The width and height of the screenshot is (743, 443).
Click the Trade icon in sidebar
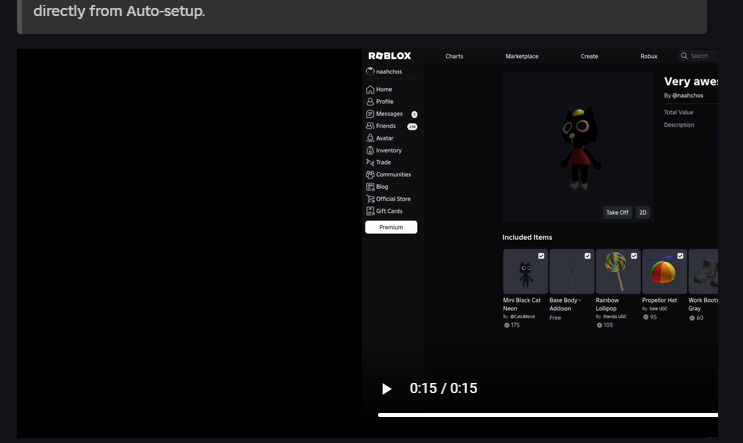point(370,163)
